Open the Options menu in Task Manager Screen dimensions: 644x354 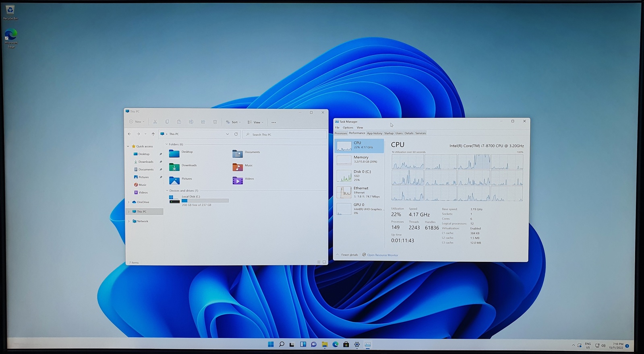pos(348,128)
